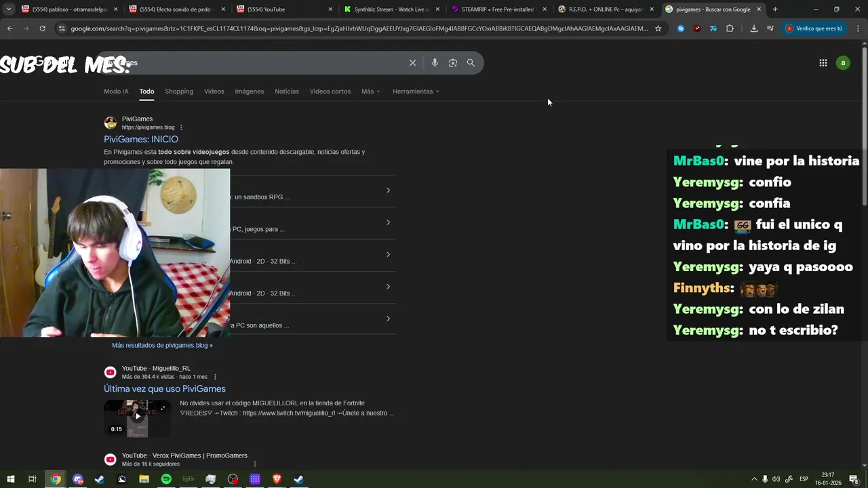This screenshot has height=488, width=868.
Task: Go back to previous page
Action: tap(9, 28)
